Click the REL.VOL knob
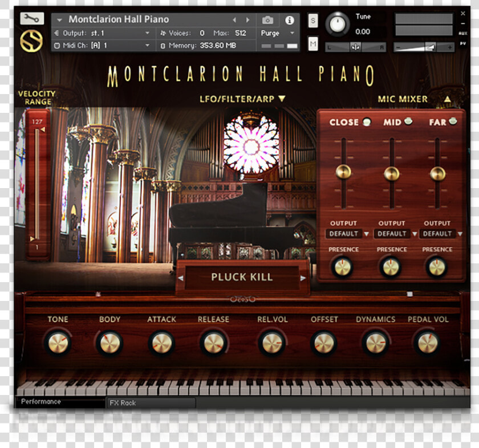 click(272, 343)
